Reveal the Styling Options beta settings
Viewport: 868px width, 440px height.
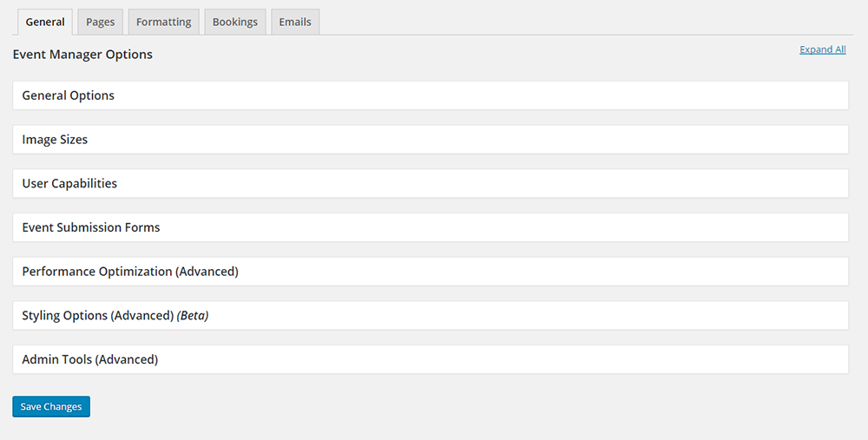pos(431,316)
